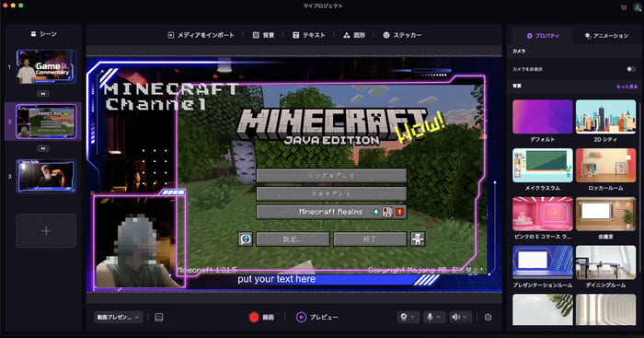The height and width of the screenshot is (338, 644).
Task: Switch to the Animation (アニメーション) tab
Action: click(x=606, y=36)
